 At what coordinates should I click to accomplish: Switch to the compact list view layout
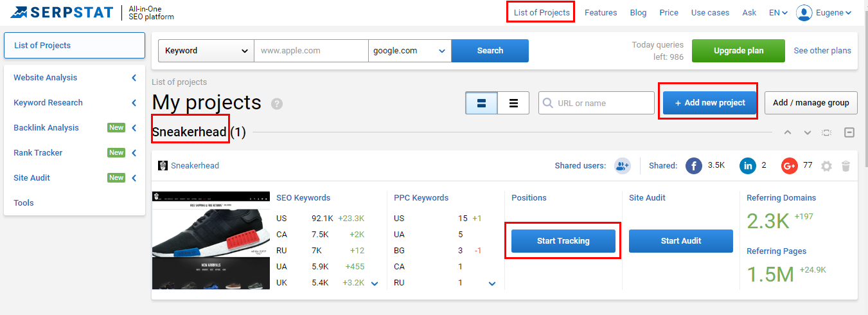513,103
